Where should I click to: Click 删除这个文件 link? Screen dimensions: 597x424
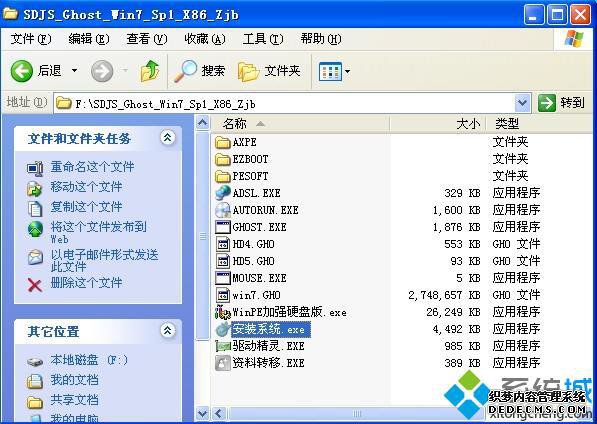pos(86,283)
